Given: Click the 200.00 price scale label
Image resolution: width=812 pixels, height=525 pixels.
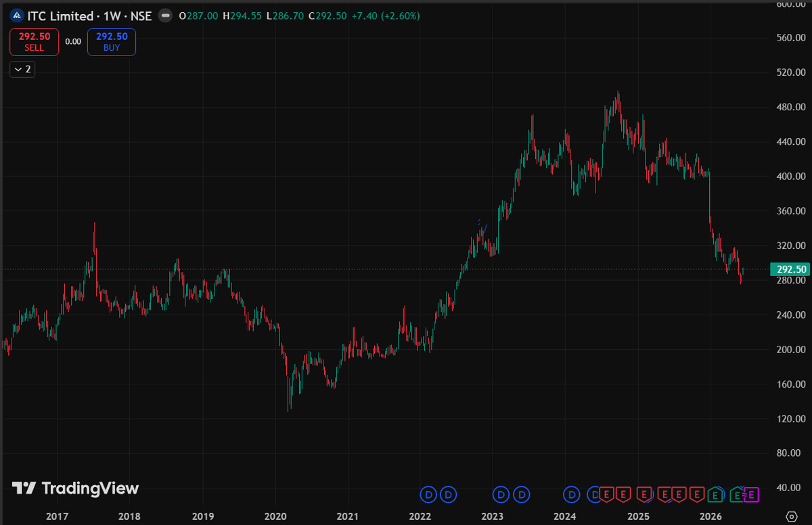Looking at the screenshot, I should tap(792, 350).
